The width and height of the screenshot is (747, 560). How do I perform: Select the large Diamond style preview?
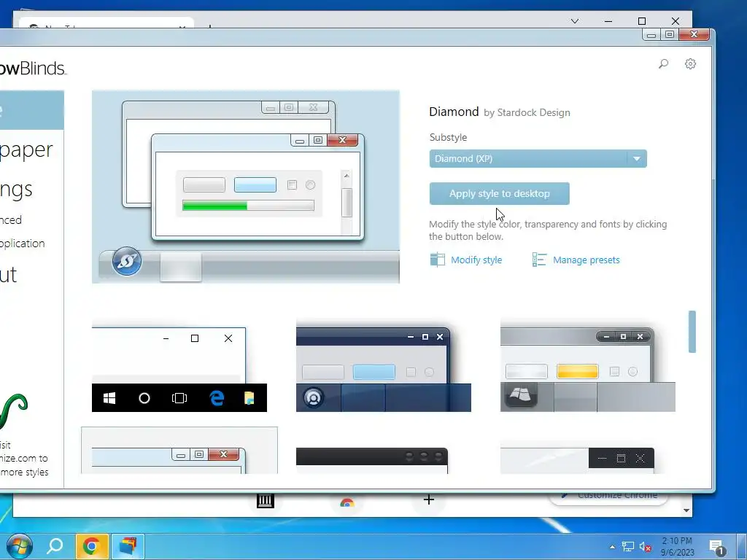(x=245, y=187)
